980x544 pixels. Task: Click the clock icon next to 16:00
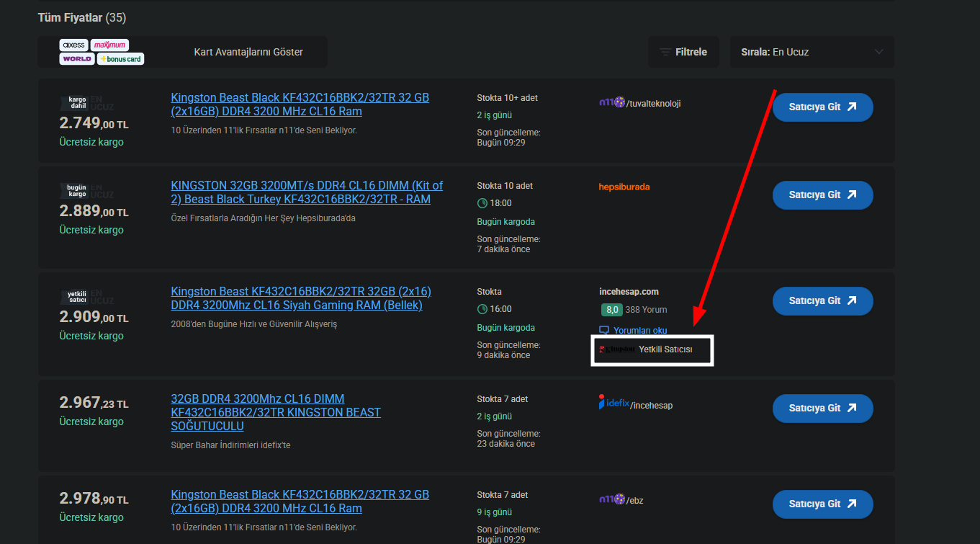(x=482, y=309)
